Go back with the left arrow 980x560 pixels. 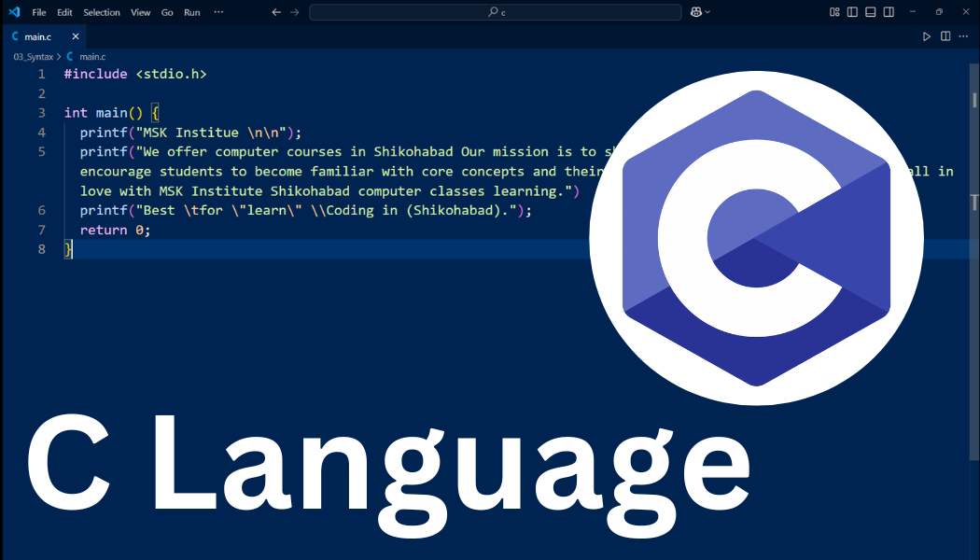pyautogui.click(x=276, y=12)
